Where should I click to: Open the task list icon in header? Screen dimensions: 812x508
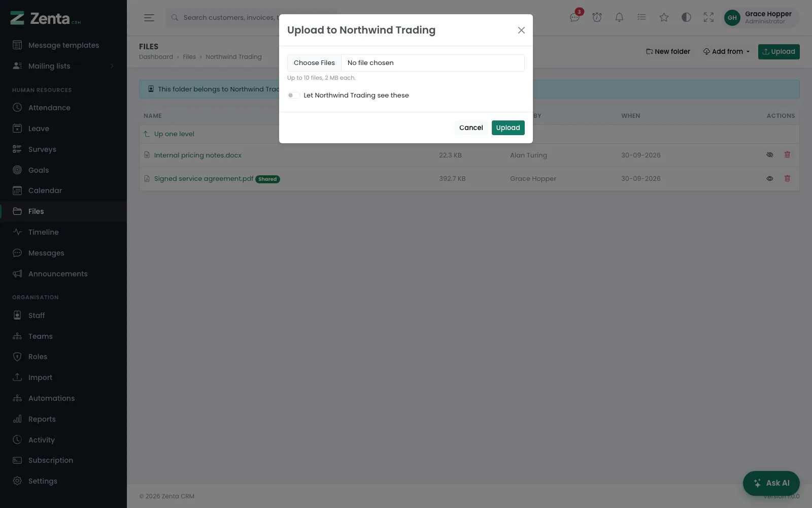pyautogui.click(x=641, y=17)
